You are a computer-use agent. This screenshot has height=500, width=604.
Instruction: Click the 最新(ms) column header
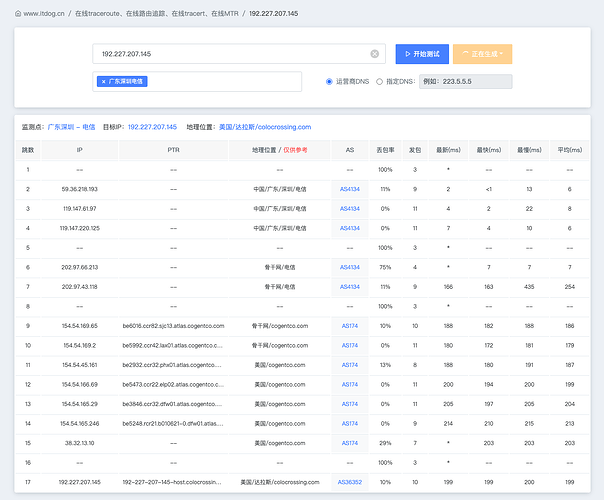point(448,150)
